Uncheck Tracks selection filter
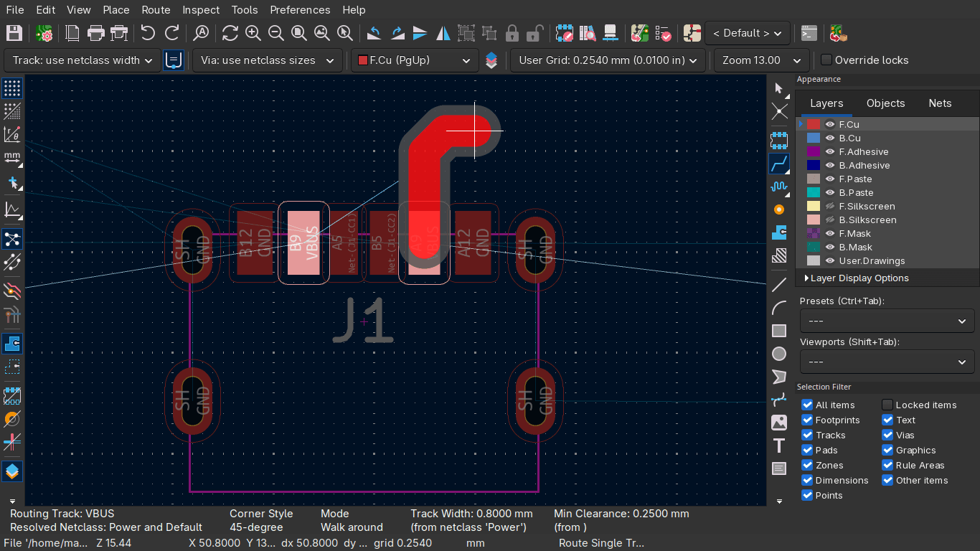Viewport: 980px width, 551px height. [807, 435]
